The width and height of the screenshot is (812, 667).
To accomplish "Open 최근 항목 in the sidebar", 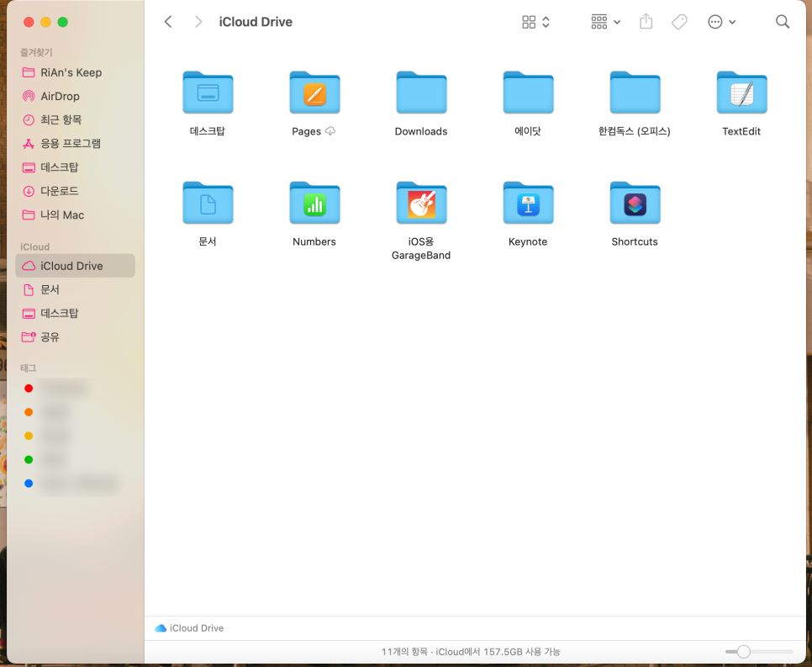I will point(75,119).
